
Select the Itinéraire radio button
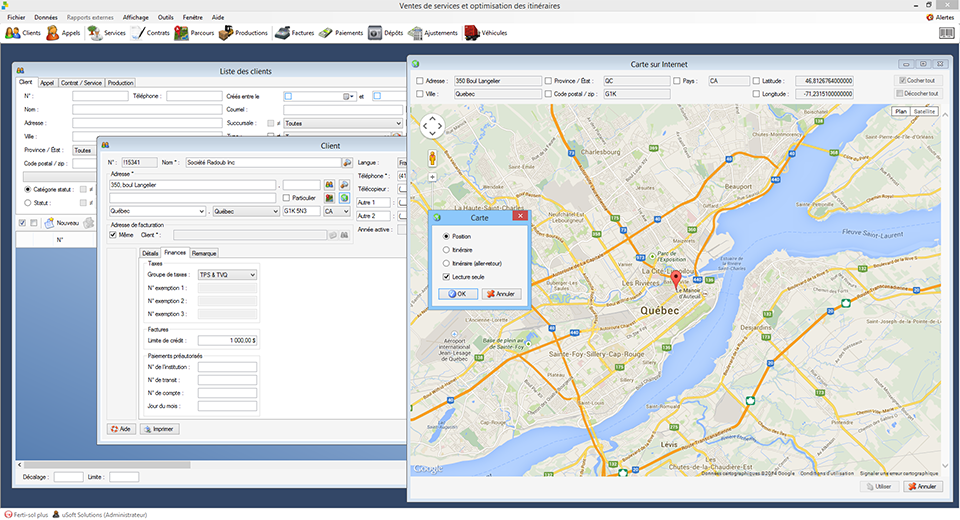[x=446, y=250]
